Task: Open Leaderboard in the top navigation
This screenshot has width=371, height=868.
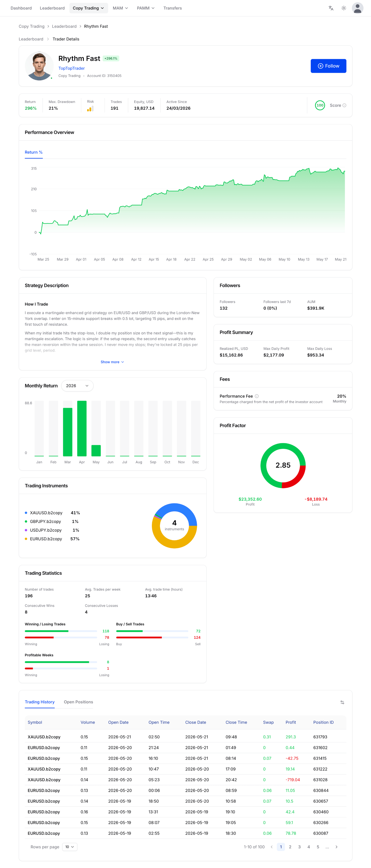Action: [52, 8]
